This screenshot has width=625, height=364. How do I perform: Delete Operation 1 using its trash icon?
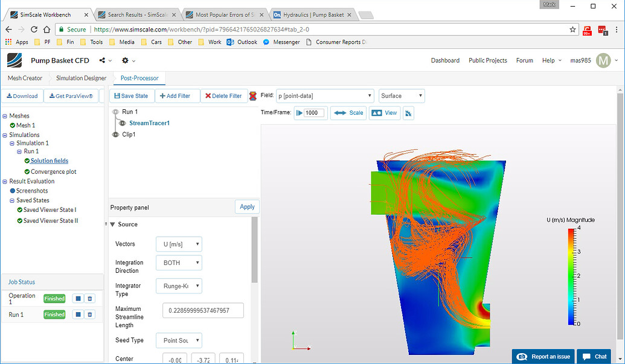click(x=89, y=298)
